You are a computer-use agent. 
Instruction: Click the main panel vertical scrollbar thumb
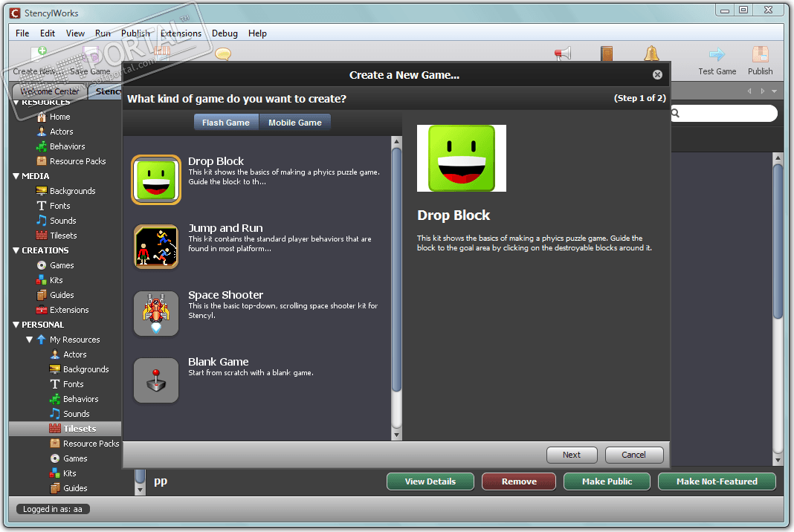point(778,241)
